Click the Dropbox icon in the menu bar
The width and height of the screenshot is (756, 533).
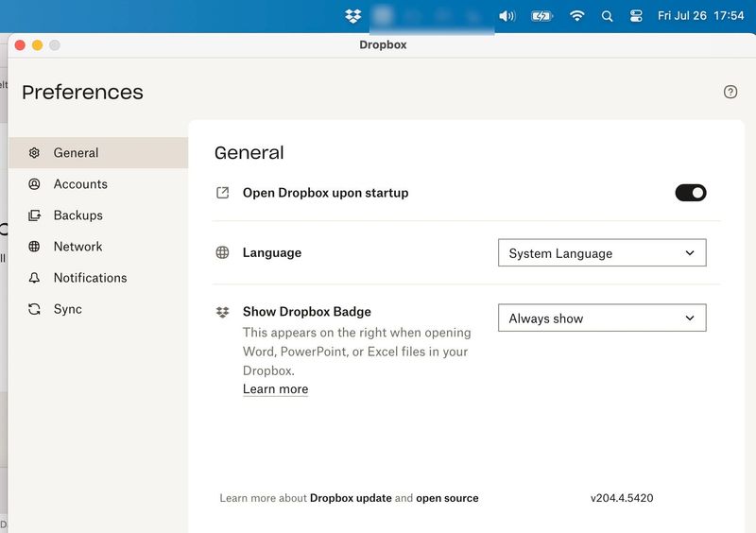[353, 16]
